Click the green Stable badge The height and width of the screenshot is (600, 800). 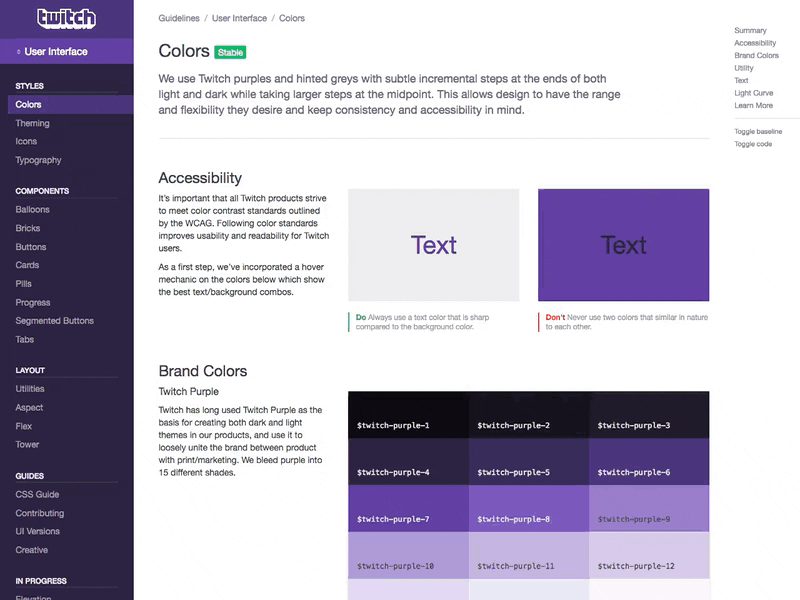230,52
